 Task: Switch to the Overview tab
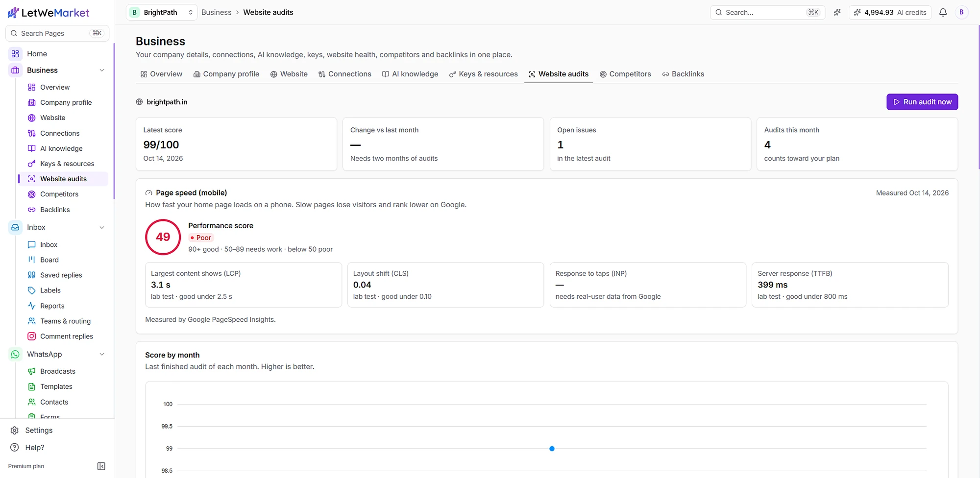(161, 74)
